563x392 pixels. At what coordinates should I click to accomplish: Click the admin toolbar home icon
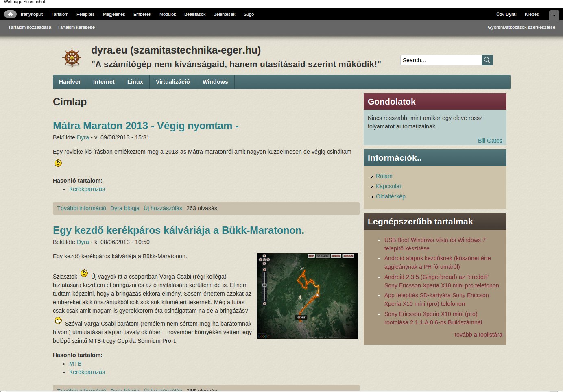[x=10, y=14]
